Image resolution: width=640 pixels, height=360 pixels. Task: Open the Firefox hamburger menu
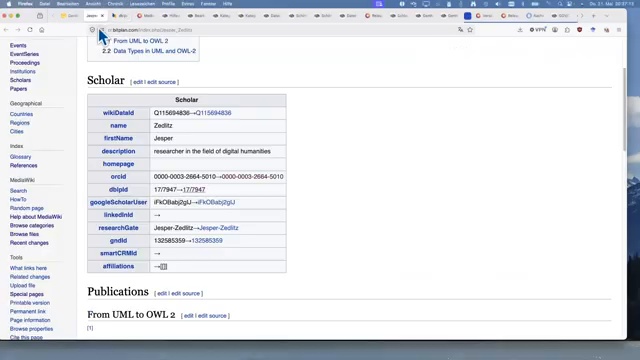click(619, 30)
